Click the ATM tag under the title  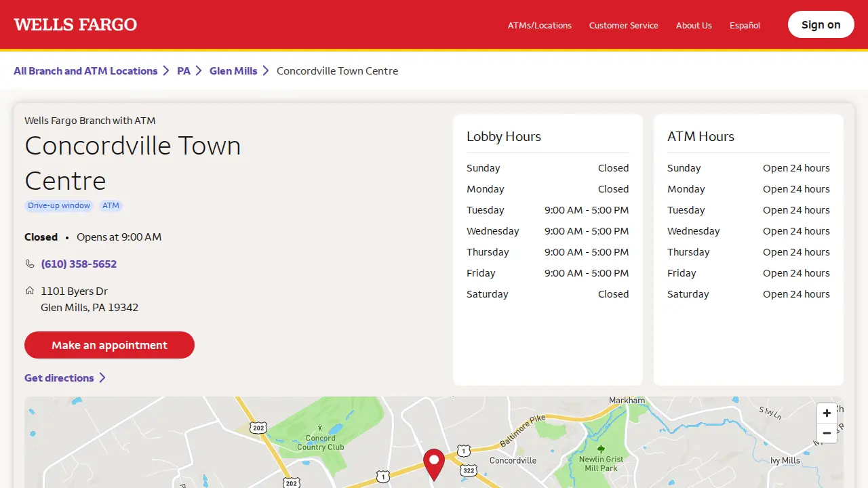pos(111,205)
